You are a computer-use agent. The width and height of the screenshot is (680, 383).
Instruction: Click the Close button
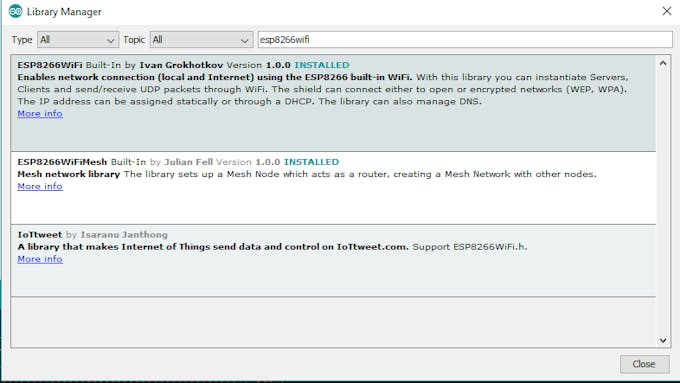tap(644, 364)
